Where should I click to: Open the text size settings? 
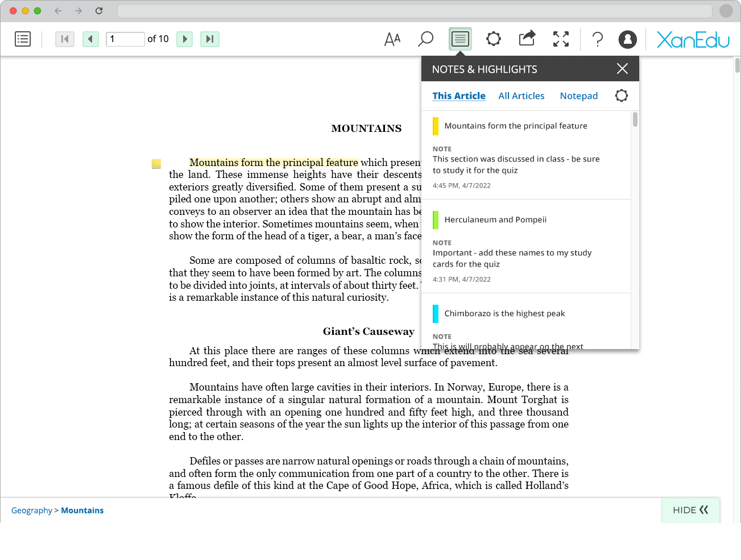(x=392, y=39)
